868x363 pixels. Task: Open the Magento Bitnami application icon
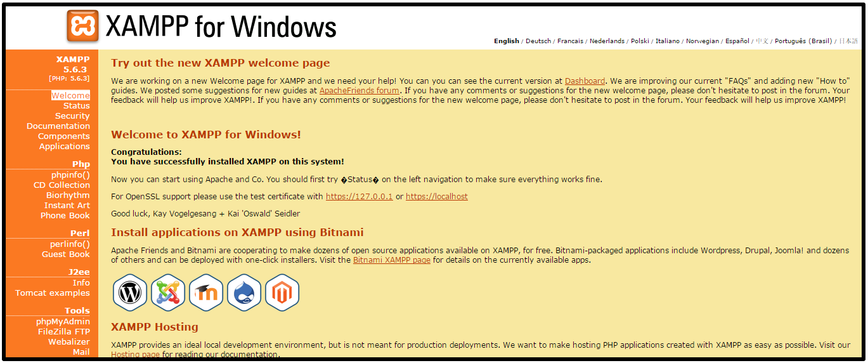pyautogui.click(x=282, y=293)
